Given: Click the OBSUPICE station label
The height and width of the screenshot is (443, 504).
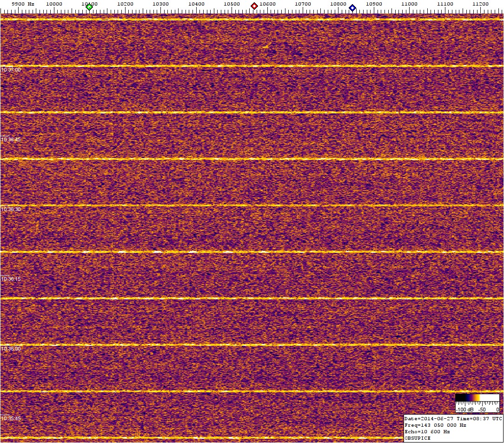Looking at the screenshot, I should tap(418, 438).
